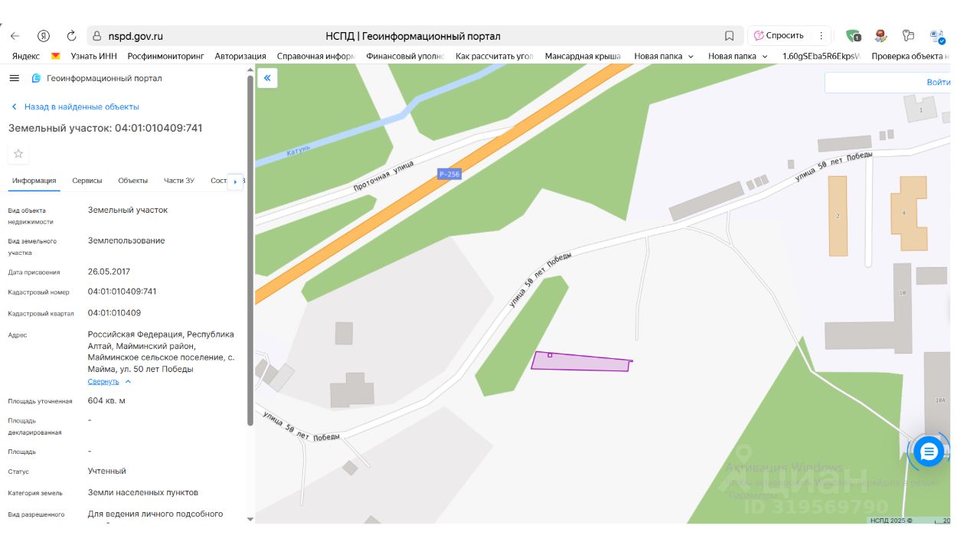Click the P-256 road label on map
The height and width of the screenshot is (558, 980).
tap(449, 175)
